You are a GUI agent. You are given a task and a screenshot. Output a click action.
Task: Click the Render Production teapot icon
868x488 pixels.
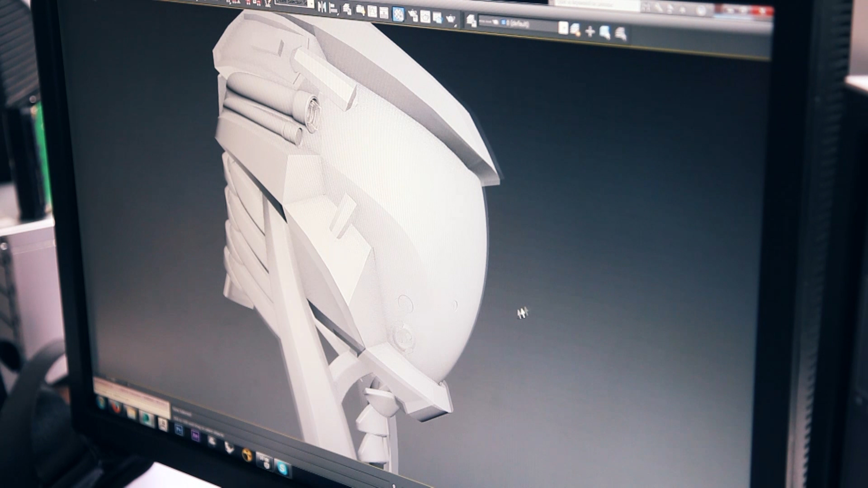451,19
